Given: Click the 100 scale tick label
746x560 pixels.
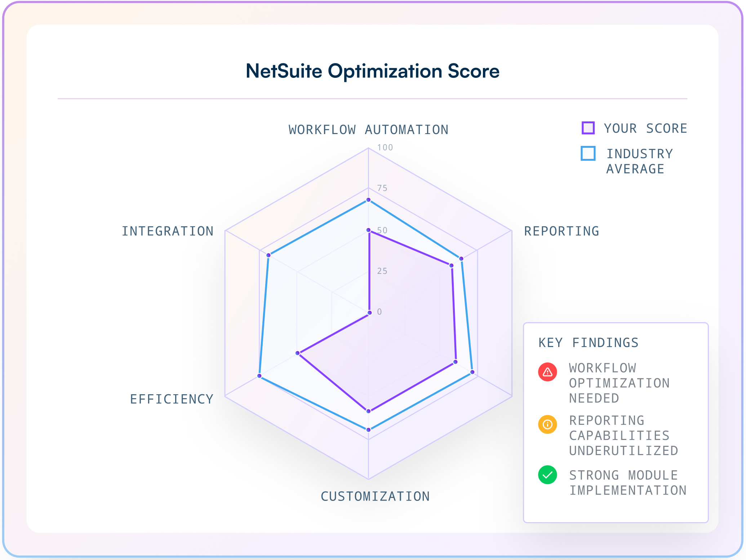Looking at the screenshot, I should 385,147.
